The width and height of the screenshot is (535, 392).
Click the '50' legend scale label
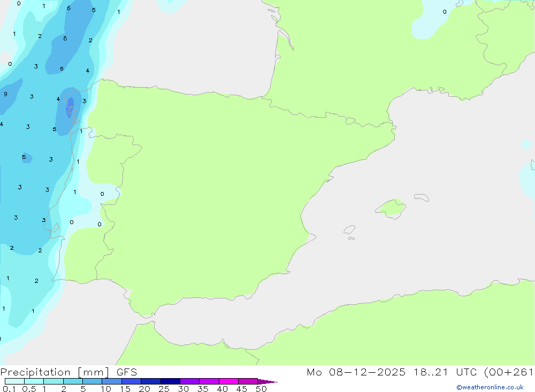261,389
